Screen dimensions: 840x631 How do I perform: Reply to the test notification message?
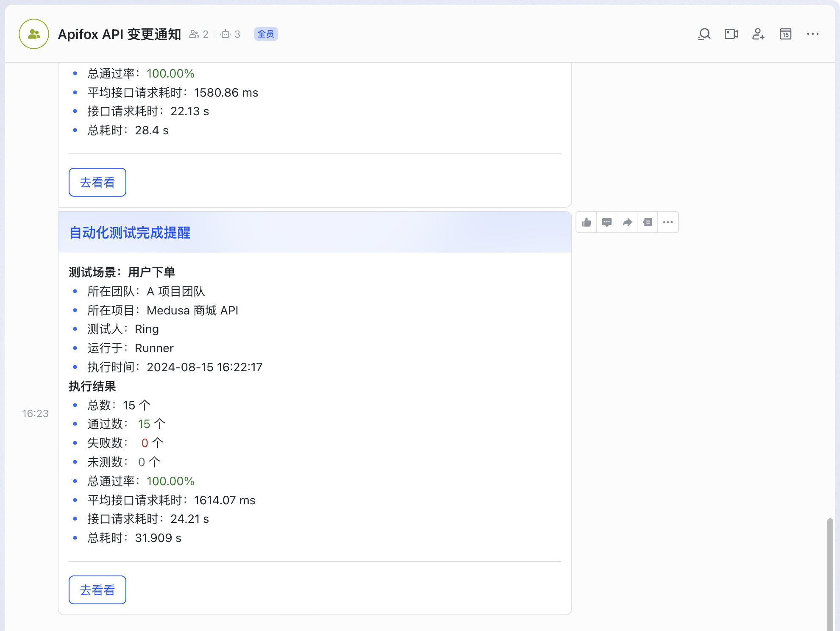point(606,222)
